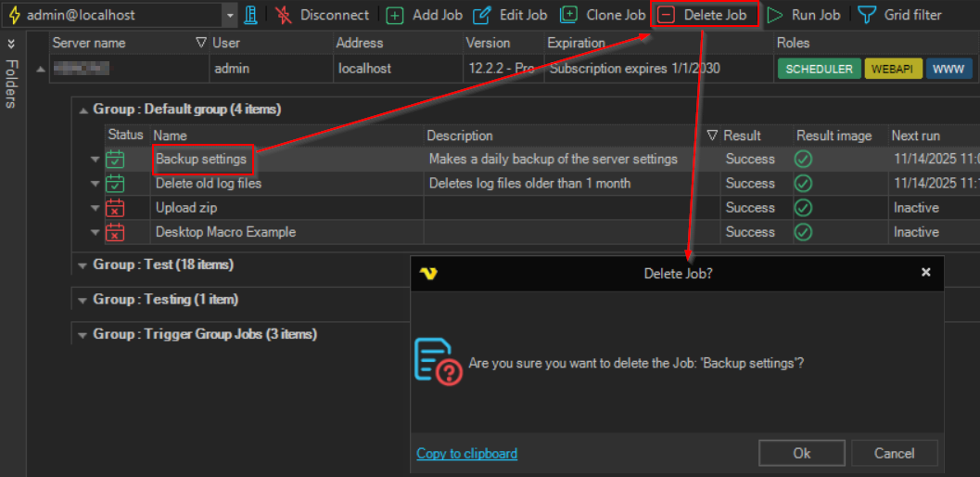Click the Clone Job toolbar button
Screen dimensions: 980x477
(x=604, y=15)
